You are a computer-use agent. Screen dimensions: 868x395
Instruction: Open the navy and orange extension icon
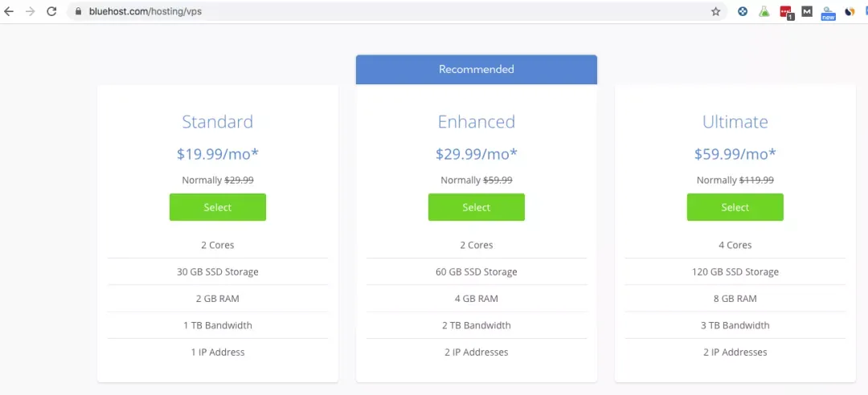click(850, 11)
